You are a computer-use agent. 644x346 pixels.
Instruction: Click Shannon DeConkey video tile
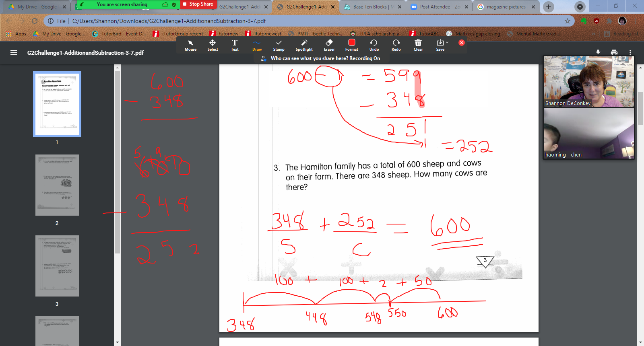[x=589, y=82]
